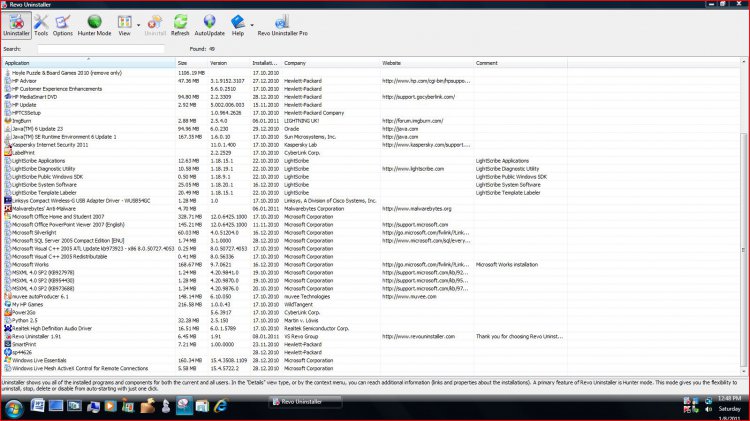
Task: Expand the Help dropdown arrow
Action: (252, 25)
